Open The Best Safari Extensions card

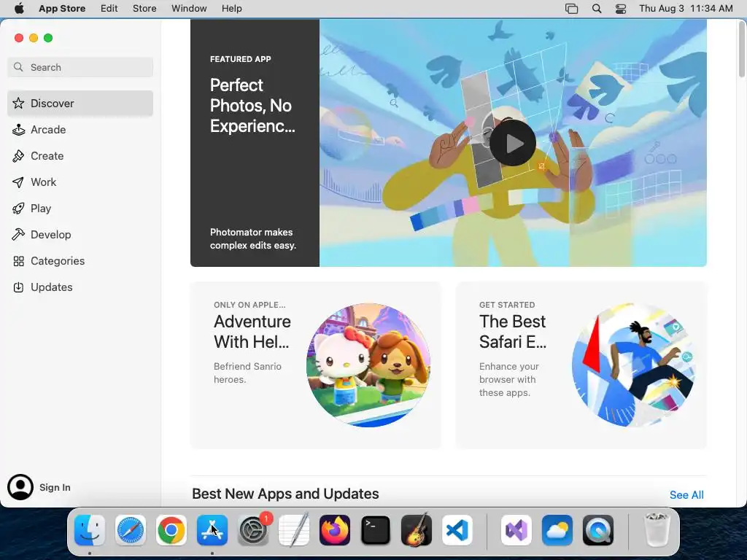pyautogui.click(x=581, y=365)
